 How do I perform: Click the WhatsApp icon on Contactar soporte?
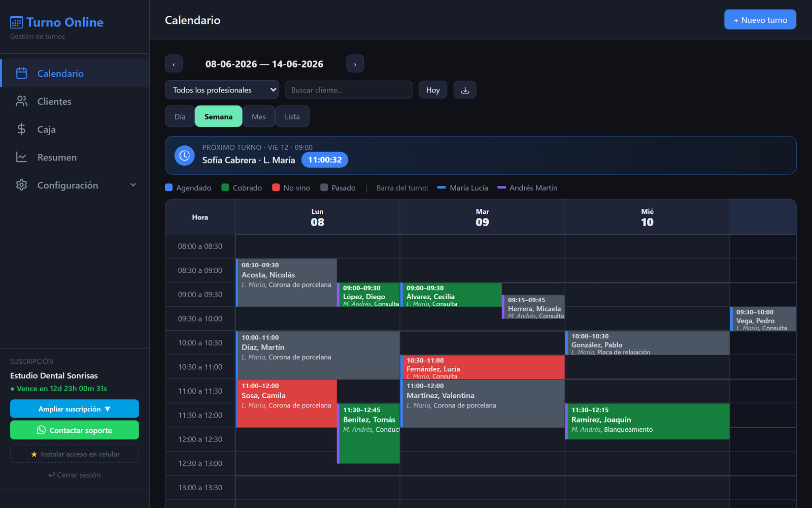(41, 430)
